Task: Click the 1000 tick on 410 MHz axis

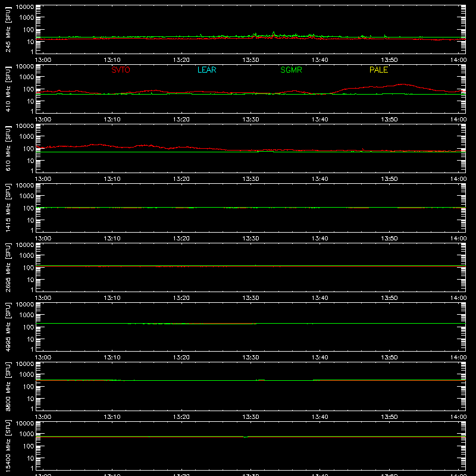Action: [27, 77]
